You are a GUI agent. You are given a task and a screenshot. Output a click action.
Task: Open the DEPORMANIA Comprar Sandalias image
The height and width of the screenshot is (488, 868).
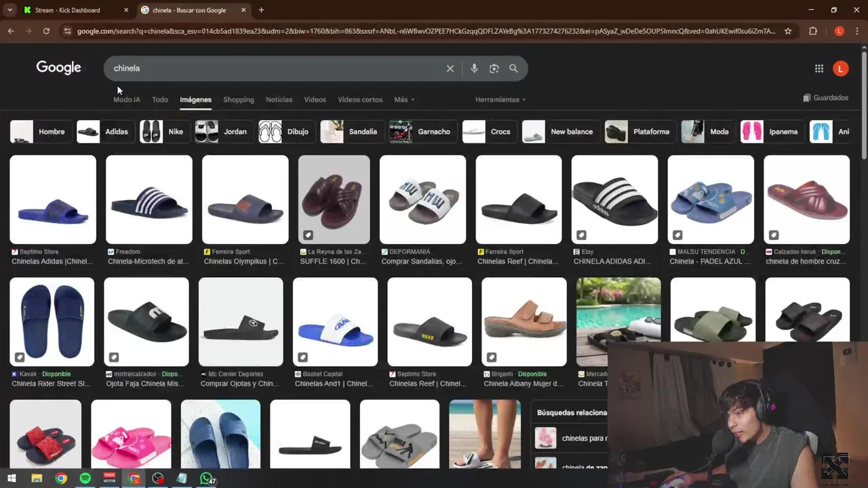422,199
